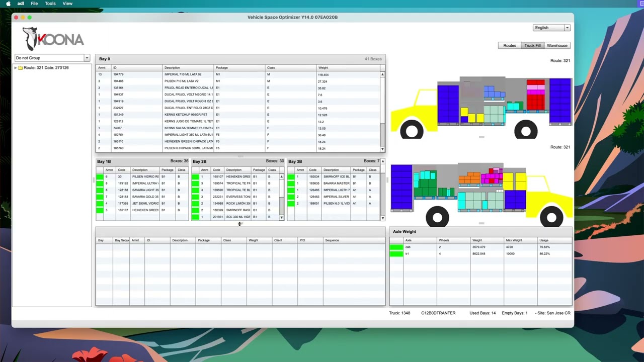This screenshot has height=362, width=644.
Task: Select row KERNS JUGO DE TOMATE 1L
Action: pos(238,122)
